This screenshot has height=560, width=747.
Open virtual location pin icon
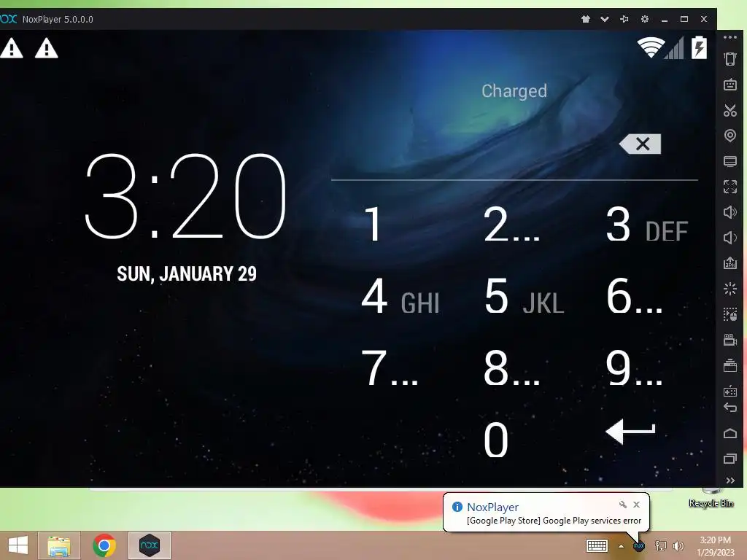[x=729, y=136]
